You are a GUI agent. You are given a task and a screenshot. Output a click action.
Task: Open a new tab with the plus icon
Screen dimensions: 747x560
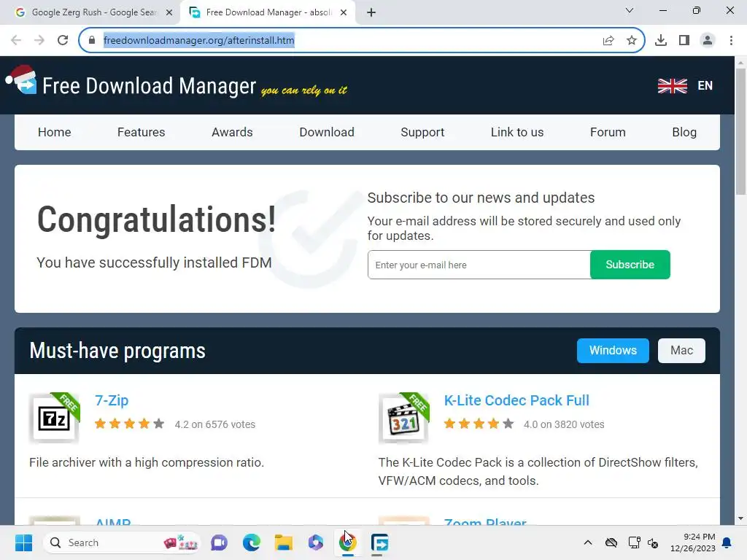(371, 12)
